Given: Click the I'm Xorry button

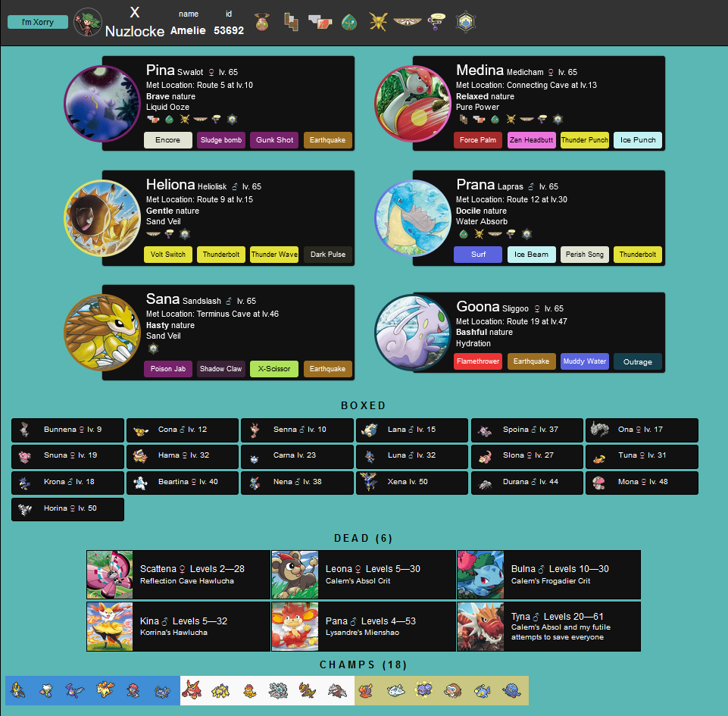Looking at the screenshot, I should pos(38,22).
